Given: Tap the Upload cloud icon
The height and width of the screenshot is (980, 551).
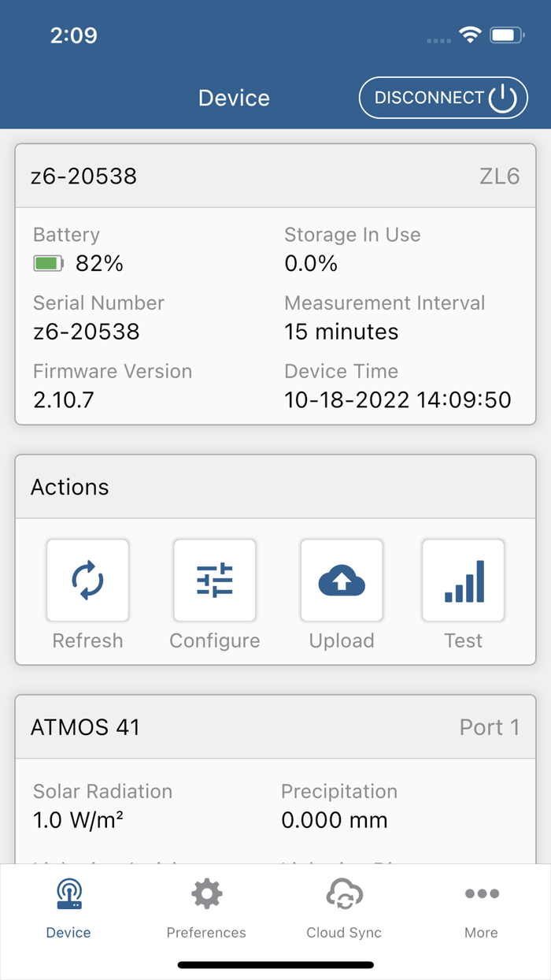Looking at the screenshot, I should tap(342, 580).
